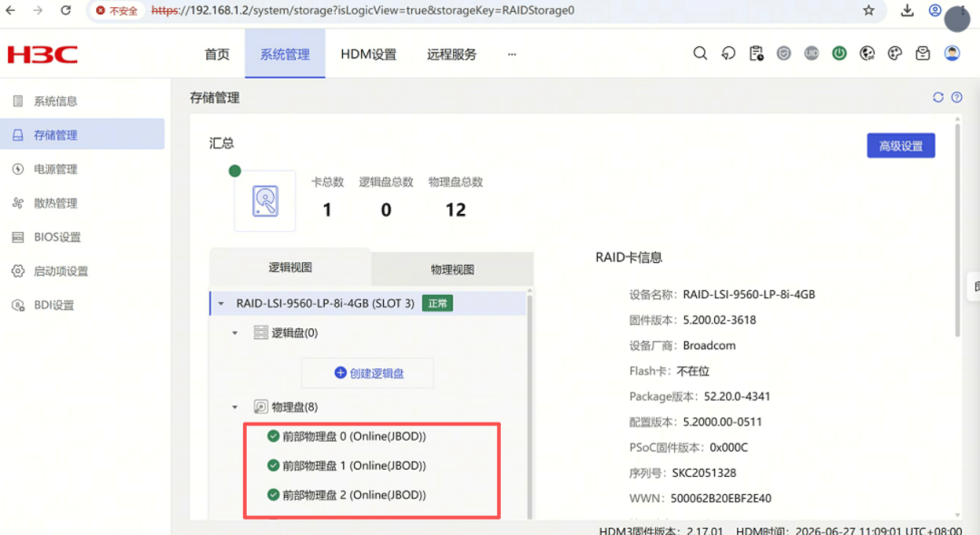
Task: Collapse the 逻辑盘(0) tree arrow
Action: pyautogui.click(x=235, y=333)
